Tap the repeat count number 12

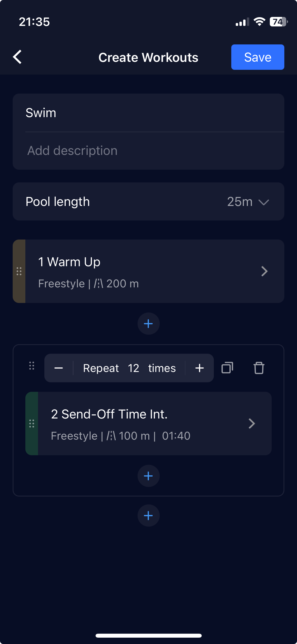coord(134,368)
